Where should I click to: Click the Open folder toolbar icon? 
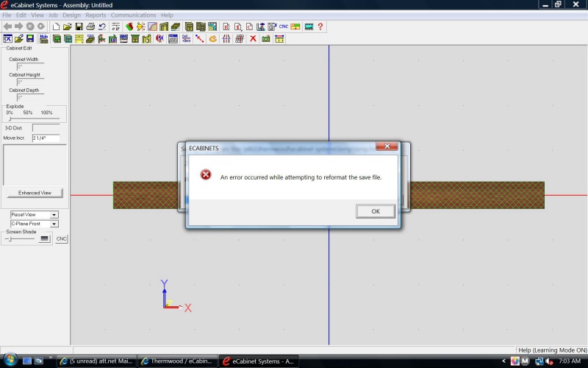pos(68,26)
